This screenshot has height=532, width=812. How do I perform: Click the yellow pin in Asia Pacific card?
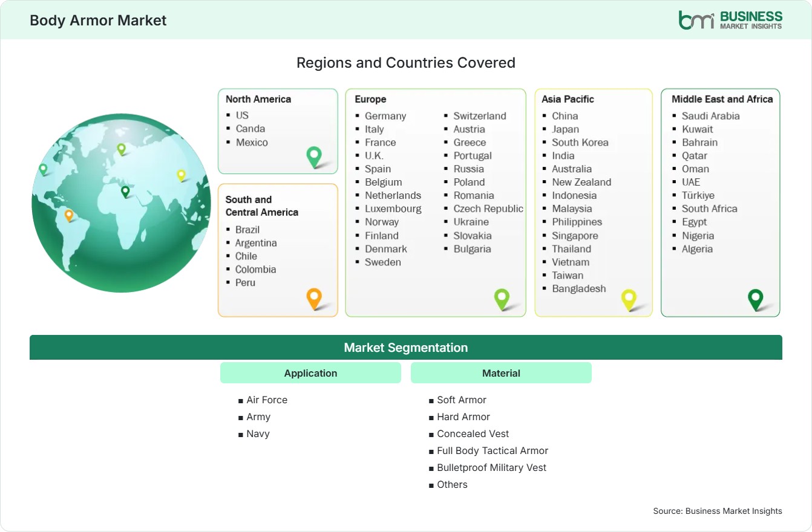point(629,300)
